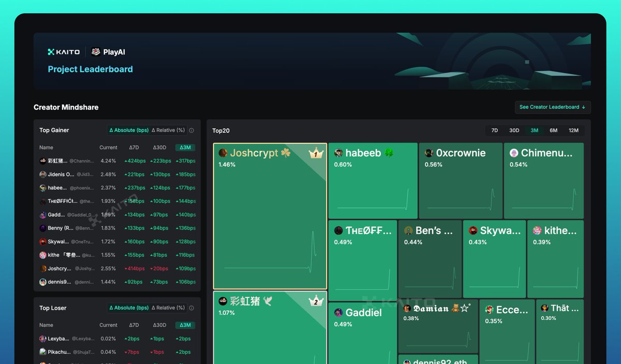Select the 7D timeframe tab
The height and width of the screenshot is (364, 621).
click(x=495, y=130)
